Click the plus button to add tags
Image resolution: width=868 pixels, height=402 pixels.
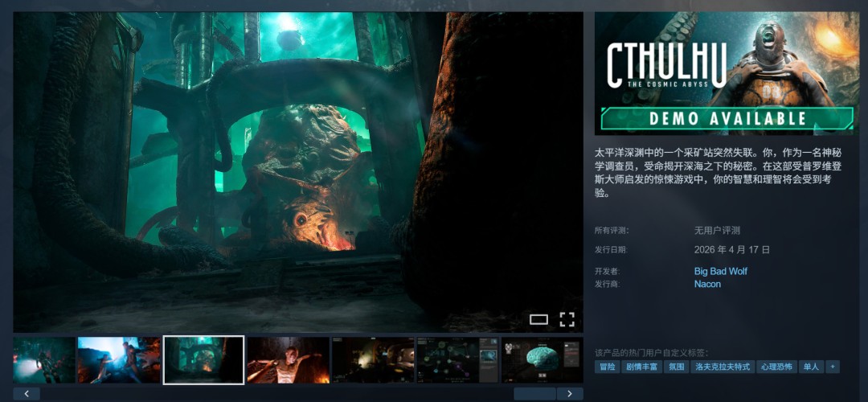click(x=833, y=367)
